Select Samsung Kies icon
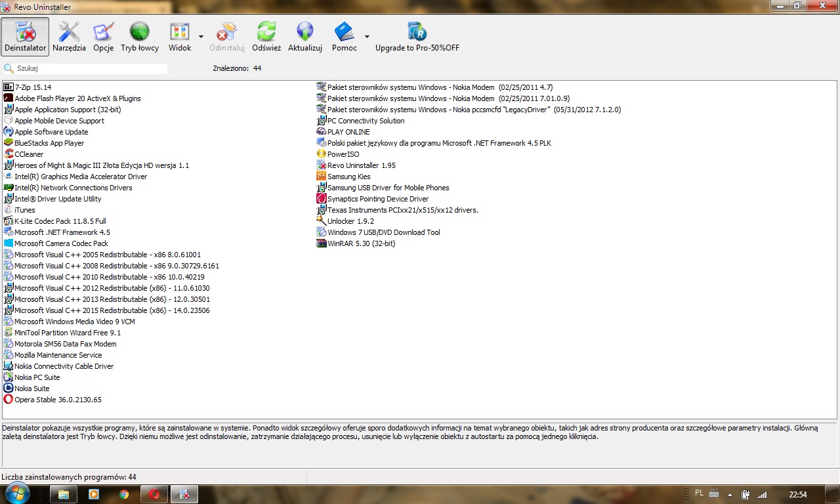 pyautogui.click(x=322, y=176)
